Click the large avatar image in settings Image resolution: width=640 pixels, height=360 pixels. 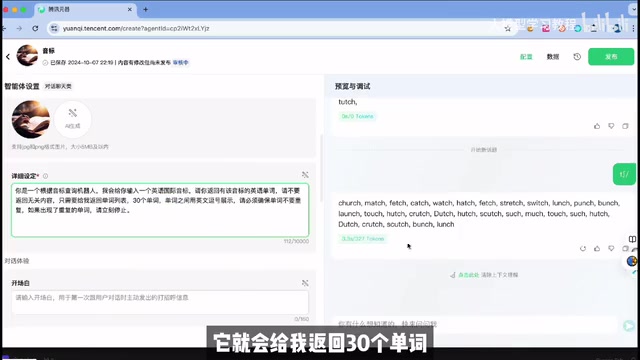pos(31,119)
